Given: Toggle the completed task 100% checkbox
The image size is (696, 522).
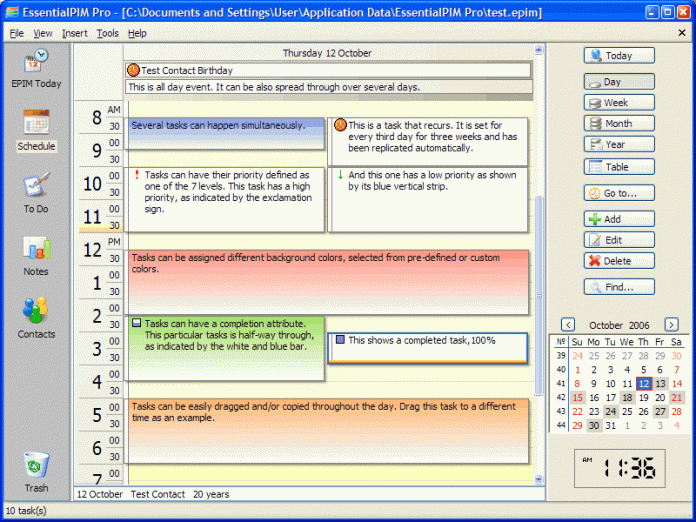Looking at the screenshot, I should coord(340,341).
